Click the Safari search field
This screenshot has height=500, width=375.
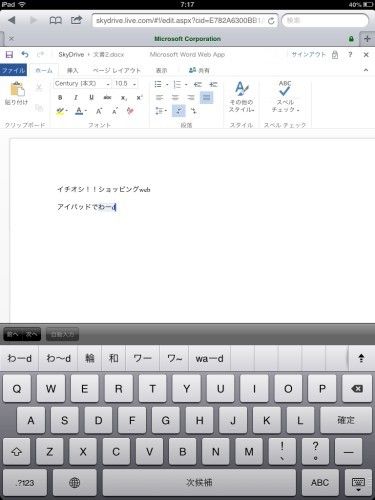coord(325,21)
